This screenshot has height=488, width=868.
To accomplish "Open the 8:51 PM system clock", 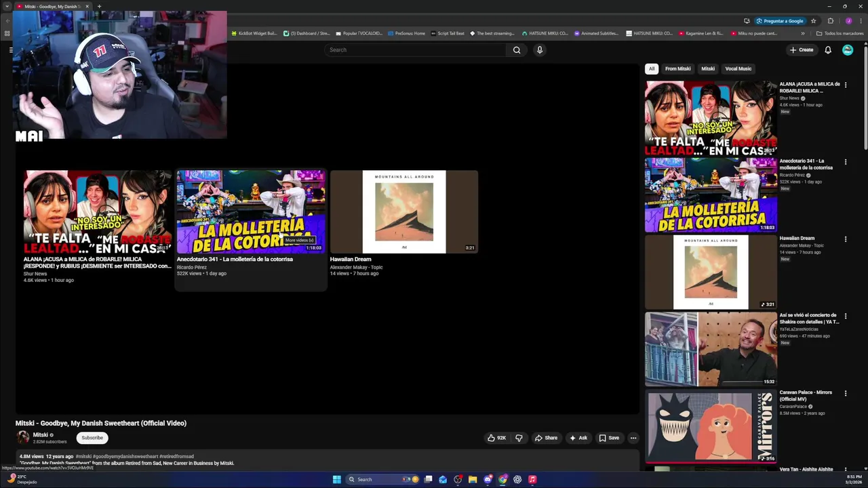I will click(854, 479).
